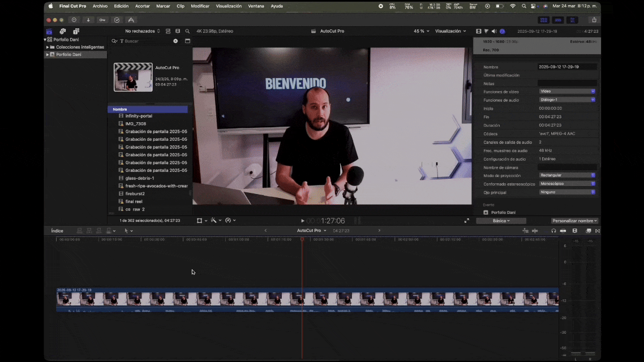Viewport: 644px width, 362px height.
Task: Open the share/export icon
Action: pyautogui.click(x=594, y=20)
